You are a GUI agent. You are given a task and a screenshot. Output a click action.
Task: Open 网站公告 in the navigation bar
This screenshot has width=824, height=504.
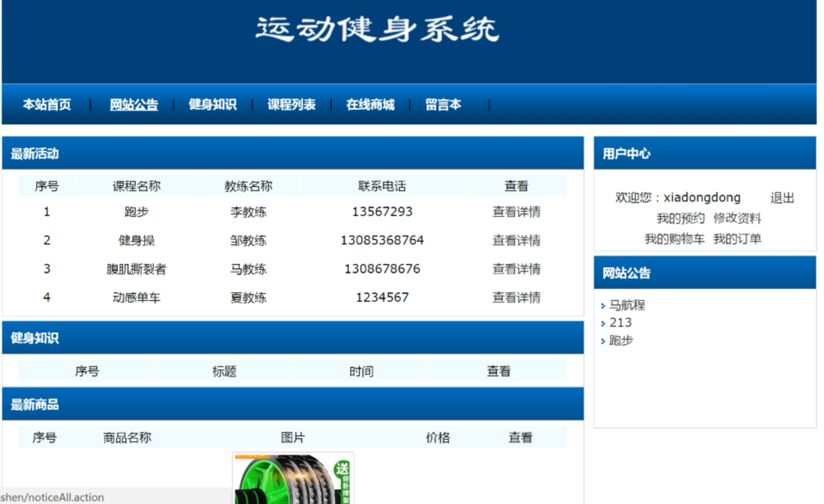click(x=134, y=105)
